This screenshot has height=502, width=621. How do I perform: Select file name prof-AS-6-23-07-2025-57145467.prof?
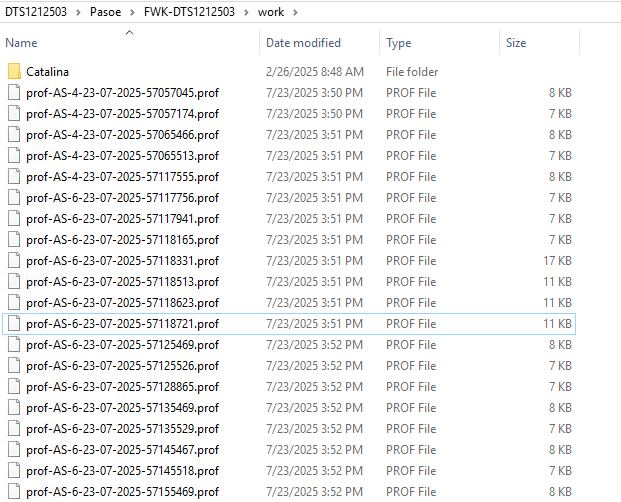[x=122, y=449]
